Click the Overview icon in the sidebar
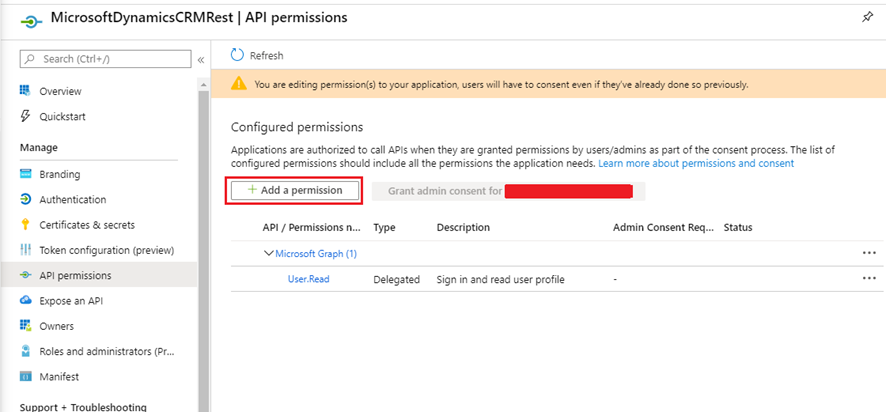The height and width of the screenshot is (412, 886). (x=25, y=91)
